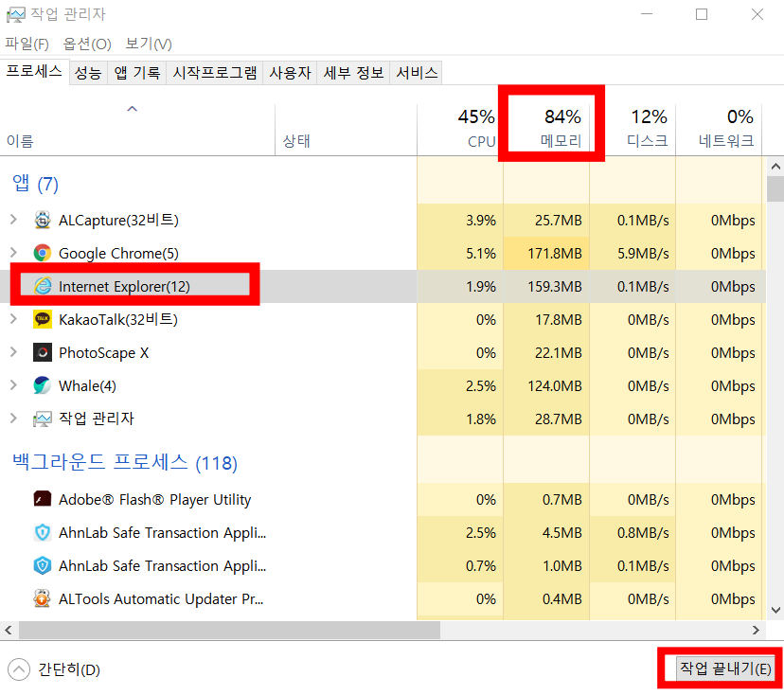
Task: Open the 보기(V) menu
Action: (x=149, y=44)
